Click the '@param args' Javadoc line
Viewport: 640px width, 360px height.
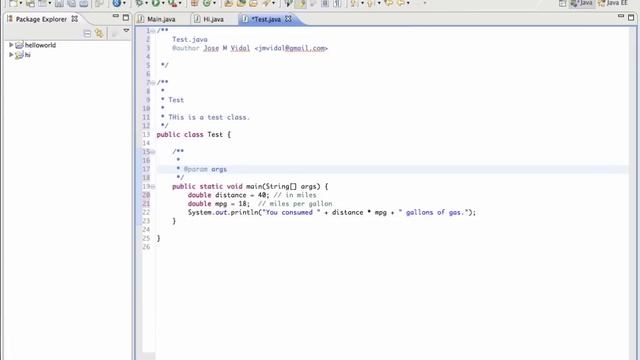205,169
